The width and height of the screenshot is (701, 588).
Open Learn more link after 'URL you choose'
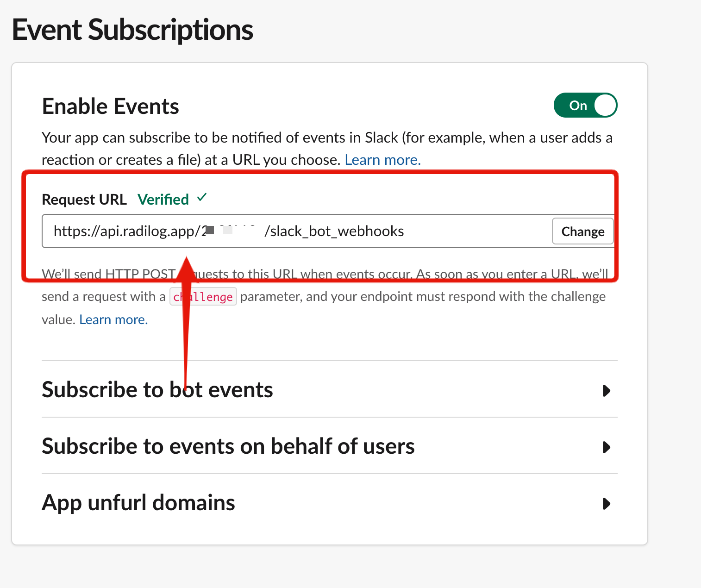pos(382,160)
